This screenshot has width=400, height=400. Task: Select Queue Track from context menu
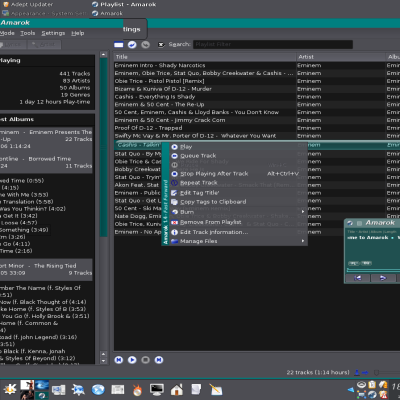click(234, 156)
